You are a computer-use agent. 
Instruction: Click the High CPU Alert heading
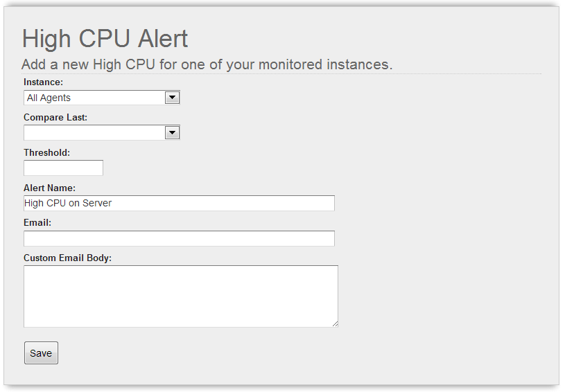point(105,39)
